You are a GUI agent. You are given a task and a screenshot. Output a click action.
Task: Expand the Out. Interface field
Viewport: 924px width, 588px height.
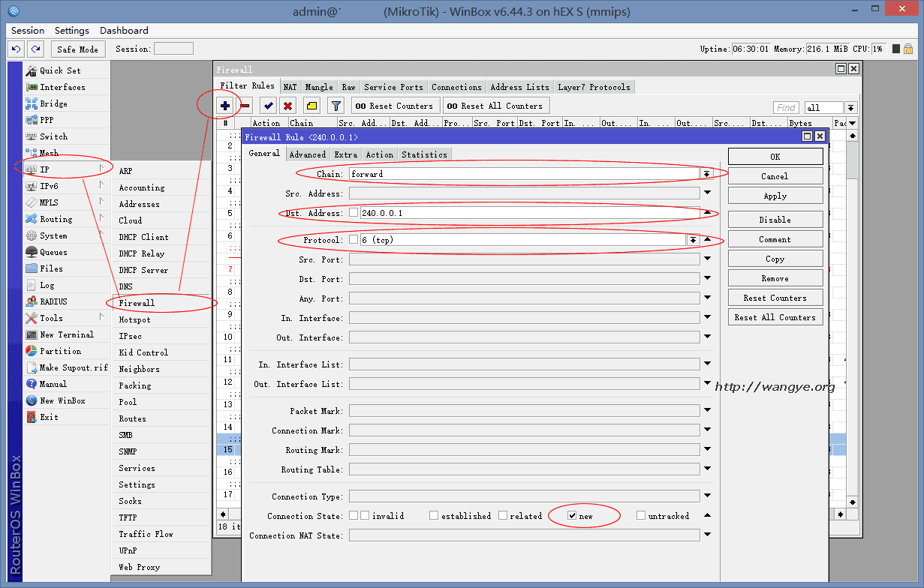pos(707,337)
